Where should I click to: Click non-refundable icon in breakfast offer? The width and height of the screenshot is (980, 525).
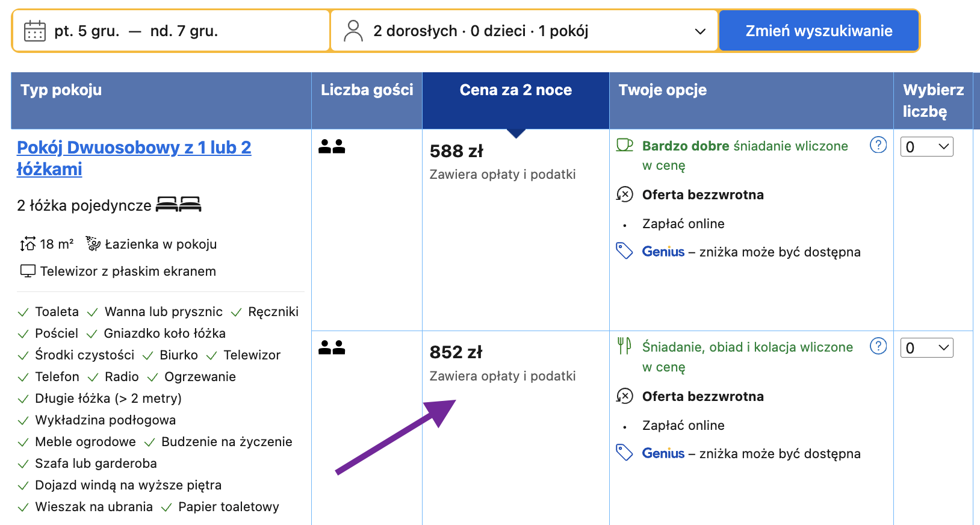625,194
